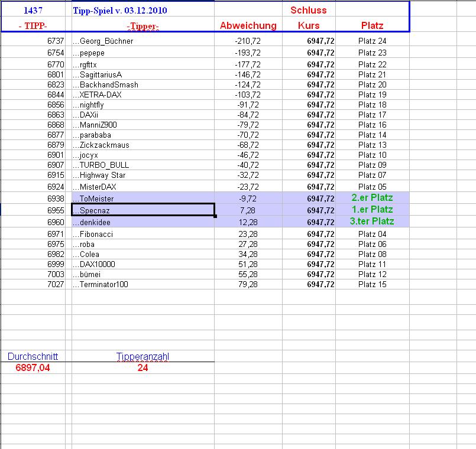Select the DAX10000 cell
The image size is (476, 449).
pos(143,264)
